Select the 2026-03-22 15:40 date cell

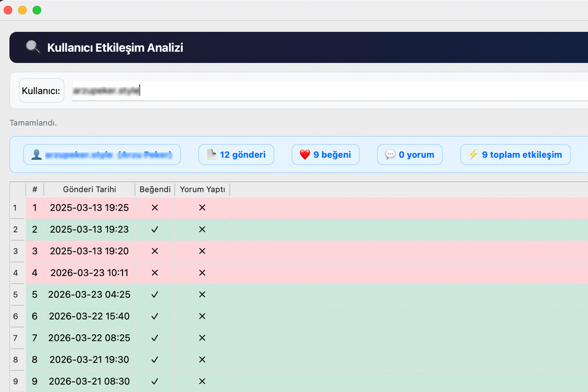pyautogui.click(x=89, y=316)
